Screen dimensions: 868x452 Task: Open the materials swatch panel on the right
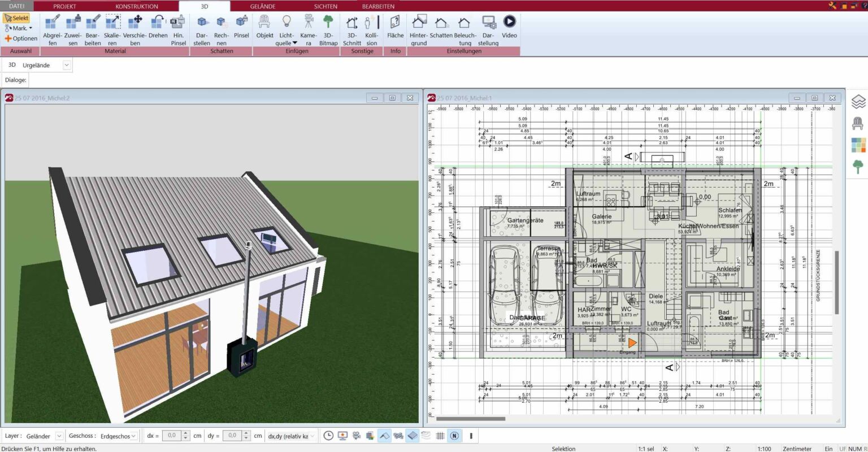point(858,145)
